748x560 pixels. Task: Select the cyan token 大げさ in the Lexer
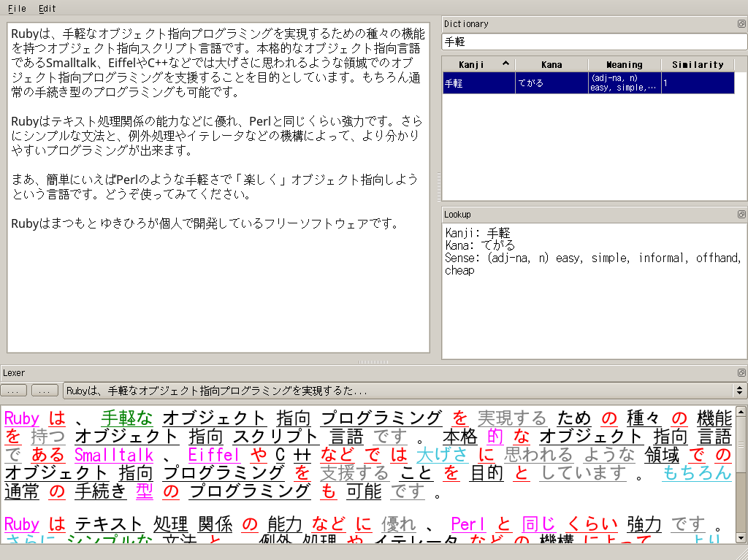[442, 455]
